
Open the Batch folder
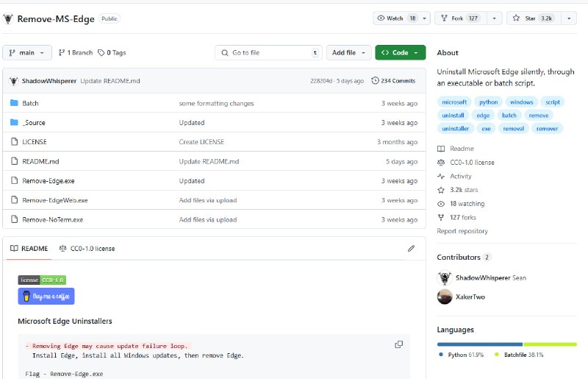tap(30, 103)
